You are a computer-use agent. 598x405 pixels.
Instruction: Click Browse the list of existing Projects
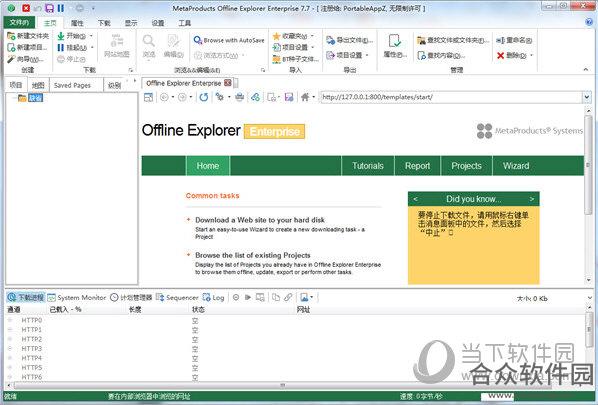pos(253,255)
